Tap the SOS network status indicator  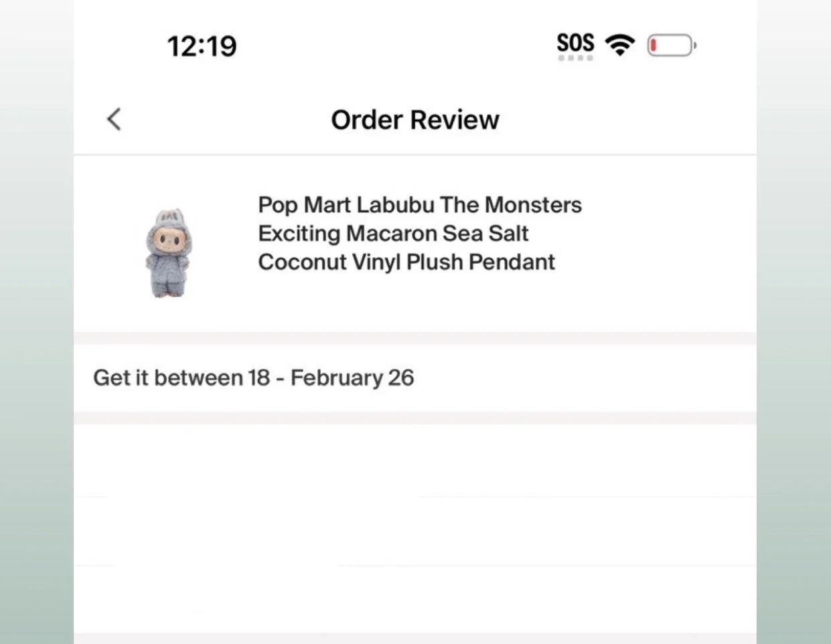coord(575,43)
